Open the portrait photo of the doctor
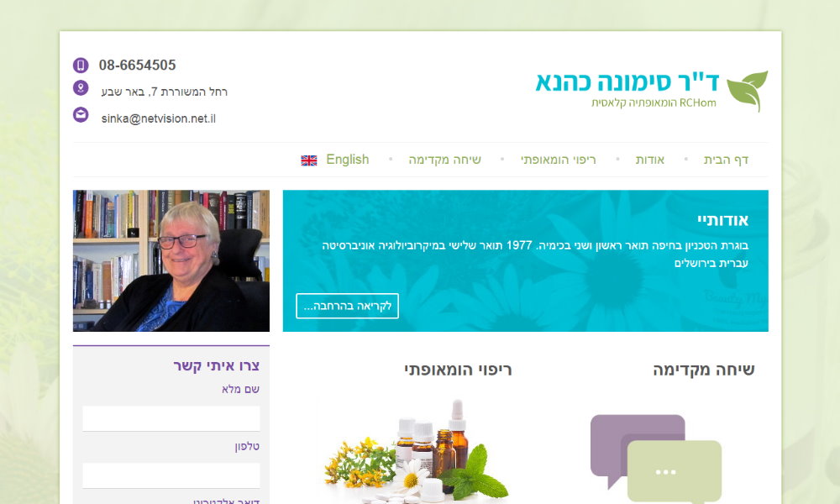 click(x=171, y=261)
